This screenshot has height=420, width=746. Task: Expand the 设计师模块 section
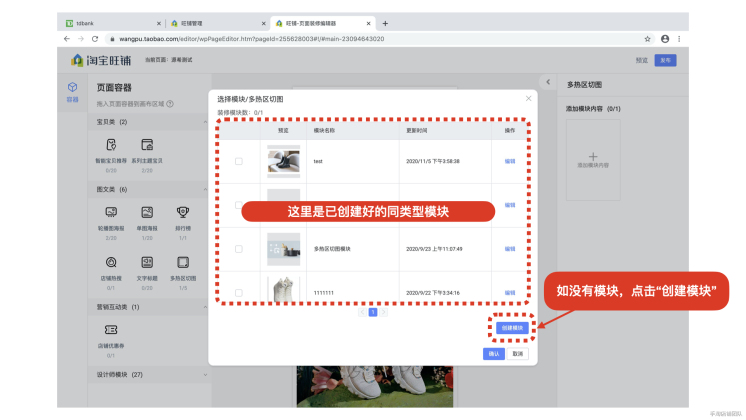point(205,375)
